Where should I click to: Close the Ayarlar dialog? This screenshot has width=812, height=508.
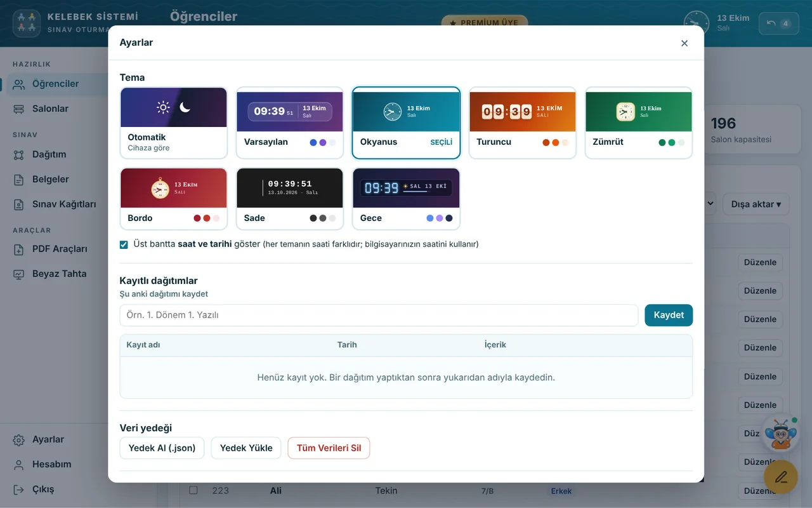[684, 43]
